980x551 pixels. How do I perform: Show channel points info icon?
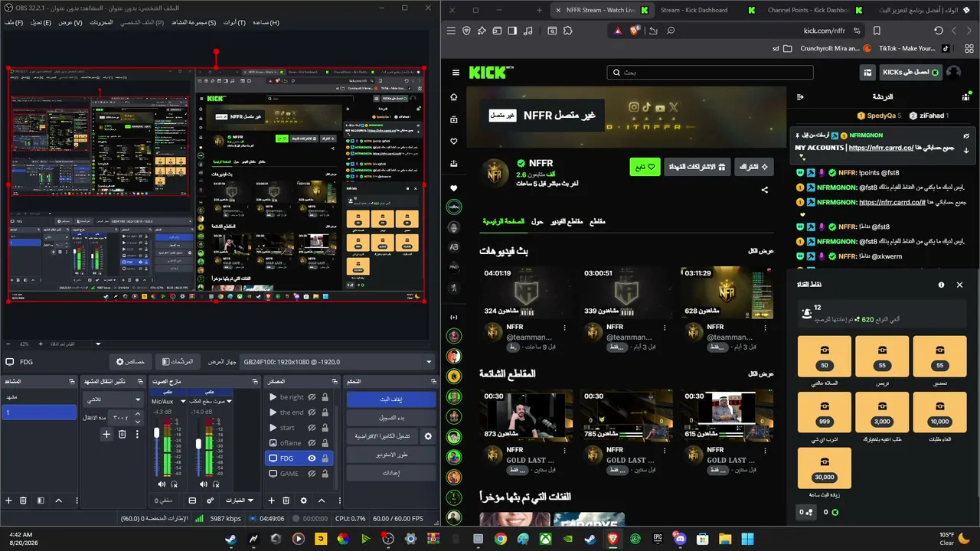pyautogui.click(x=941, y=285)
